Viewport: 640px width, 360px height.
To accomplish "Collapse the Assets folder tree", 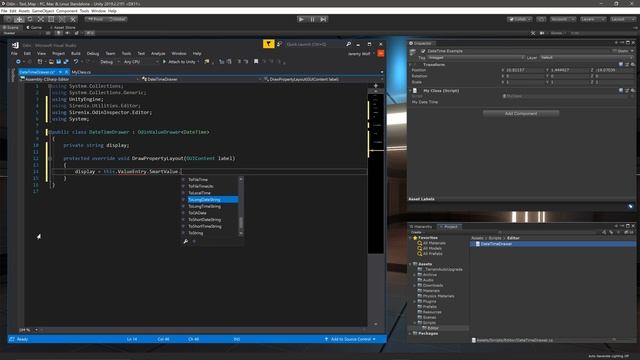I will click(x=411, y=264).
